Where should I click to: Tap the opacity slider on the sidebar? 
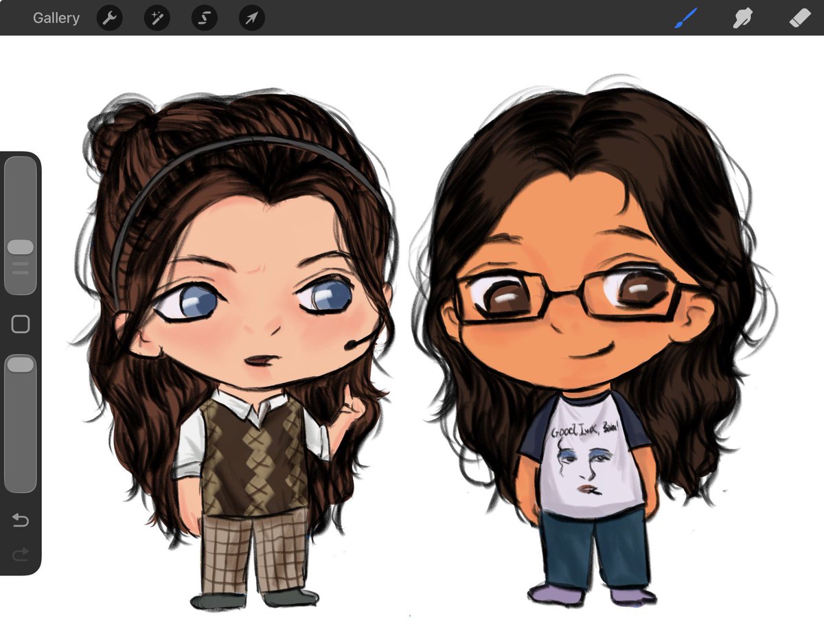[x=21, y=364]
